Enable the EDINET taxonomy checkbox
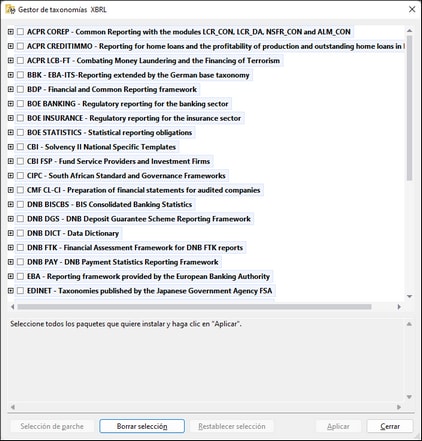This screenshot has height=441, width=422. (20, 291)
